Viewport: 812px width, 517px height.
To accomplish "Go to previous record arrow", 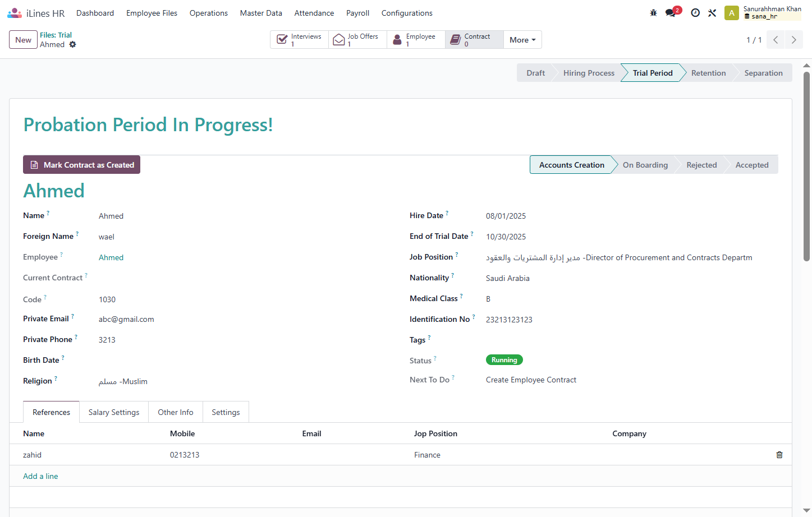I will [x=776, y=40].
